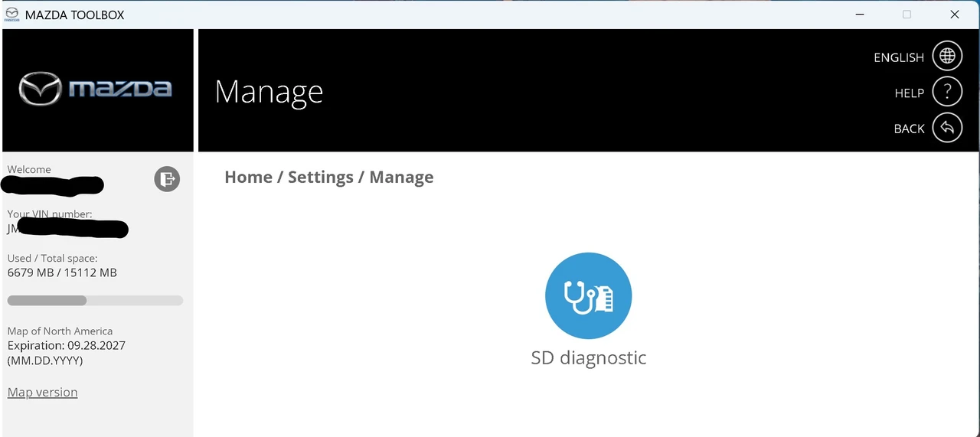Go back using the curved arrow icon

(947, 128)
